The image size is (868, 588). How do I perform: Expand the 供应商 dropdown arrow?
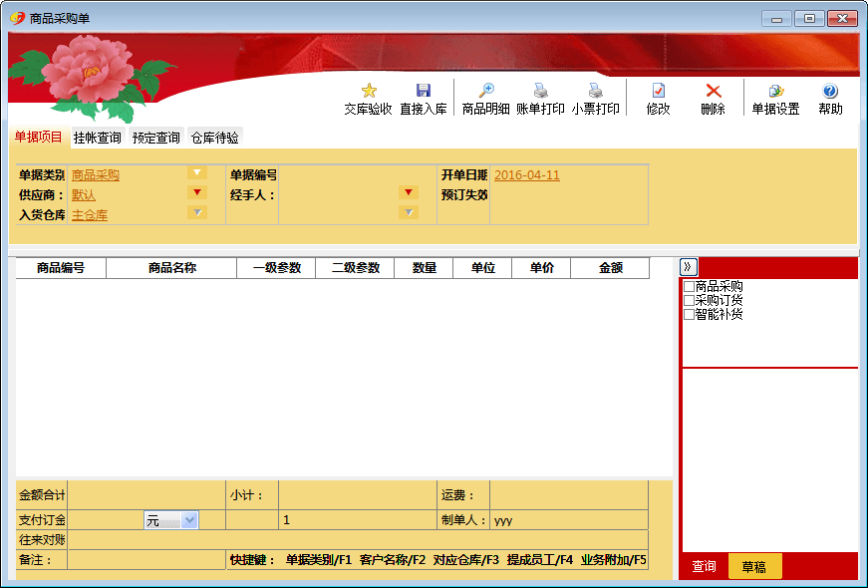point(197,193)
